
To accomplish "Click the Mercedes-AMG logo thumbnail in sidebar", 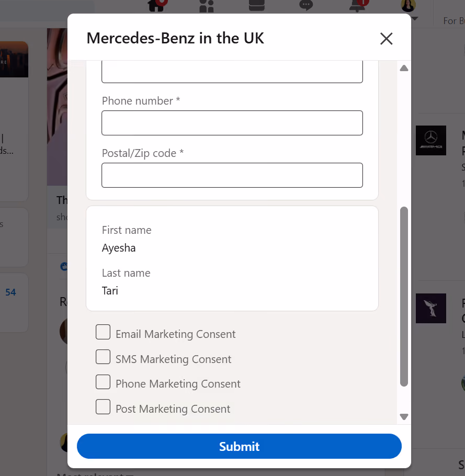I will click(430, 140).
